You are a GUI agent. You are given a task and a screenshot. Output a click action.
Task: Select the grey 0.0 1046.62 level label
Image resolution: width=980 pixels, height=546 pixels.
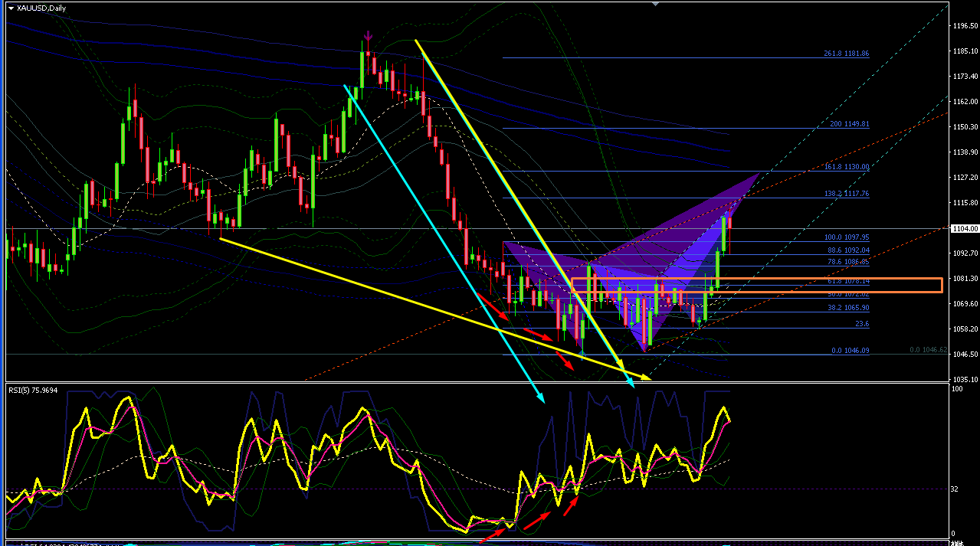tap(928, 350)
